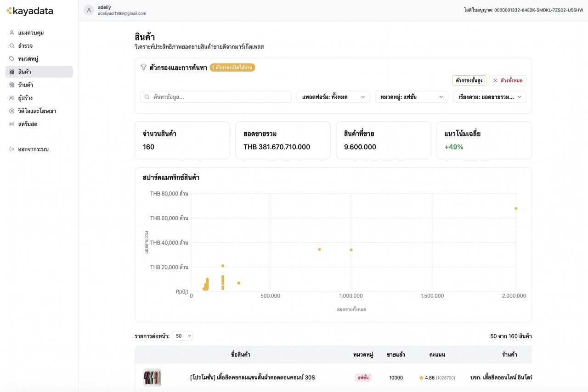The height and width of the screenshot is (392, 588).
Task: Click the +49% average trend value
Action: (454, 147)
